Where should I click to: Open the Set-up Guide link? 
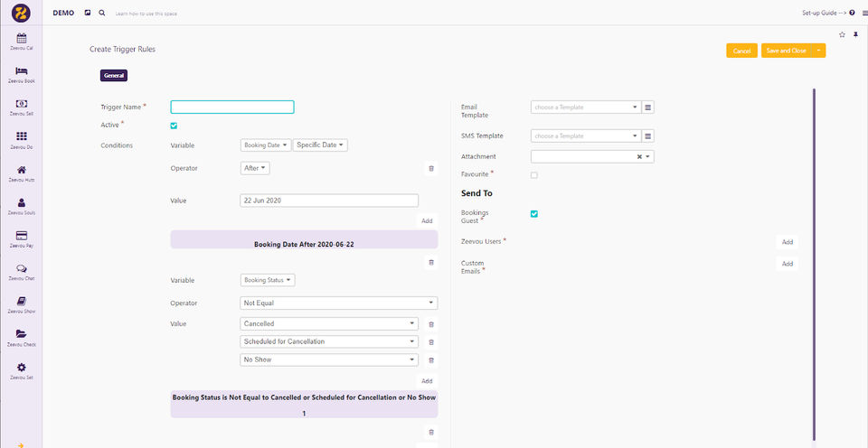824,13
